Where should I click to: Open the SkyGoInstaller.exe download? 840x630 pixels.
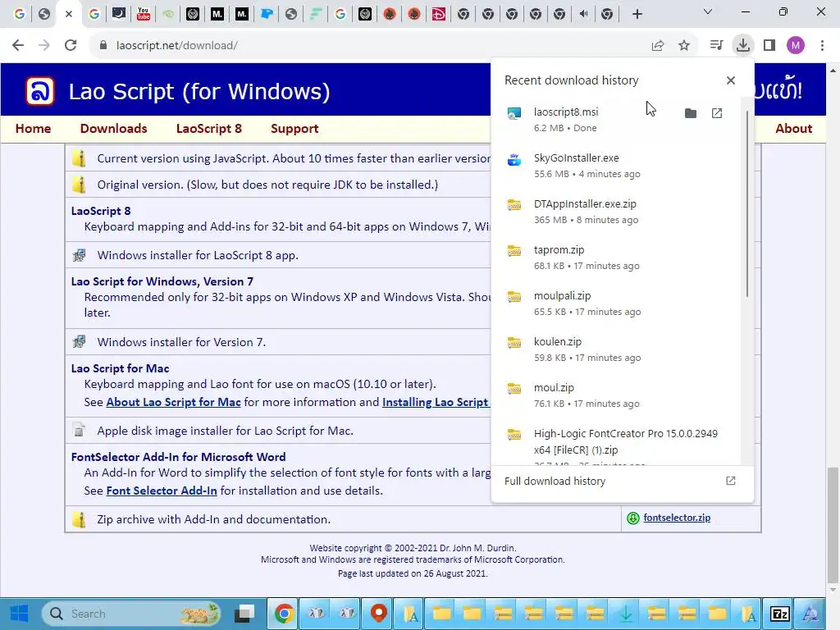[615, 166]
